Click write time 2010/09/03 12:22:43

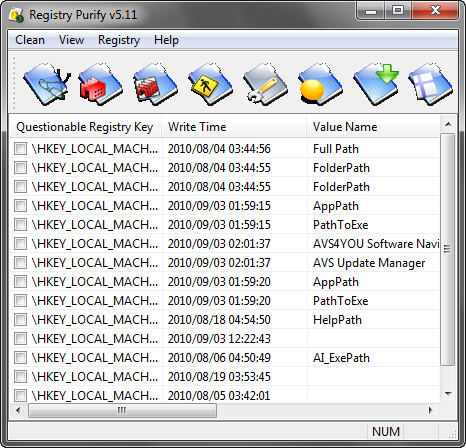pos(219,339)
